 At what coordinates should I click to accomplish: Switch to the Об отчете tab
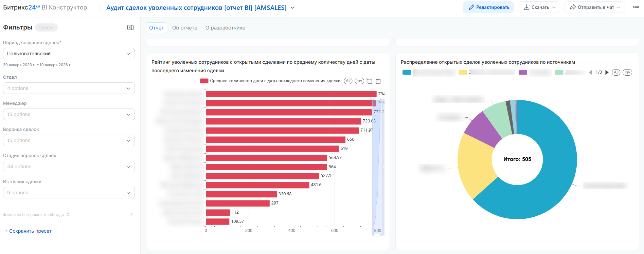pyautogui.click(x=185, y=28)
